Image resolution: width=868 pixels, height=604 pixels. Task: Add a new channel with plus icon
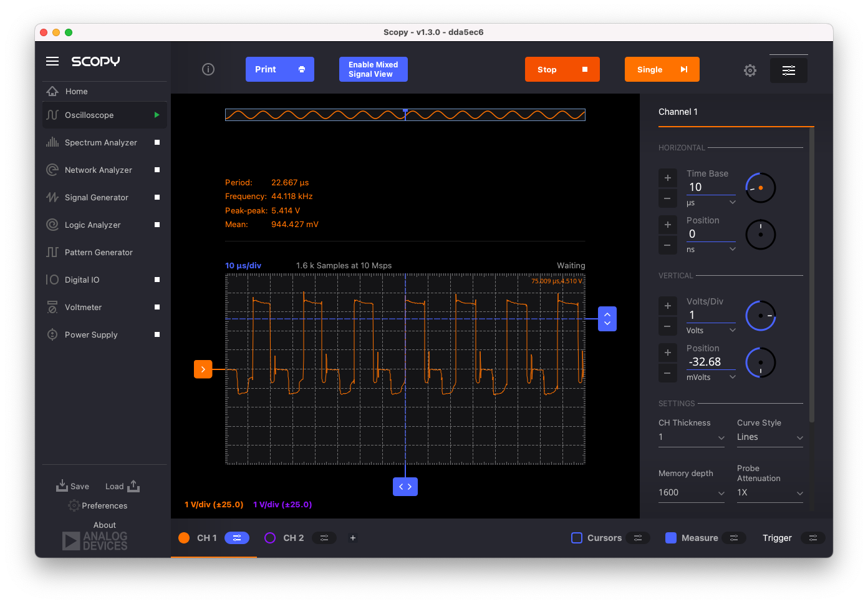[x=352, y=538]
